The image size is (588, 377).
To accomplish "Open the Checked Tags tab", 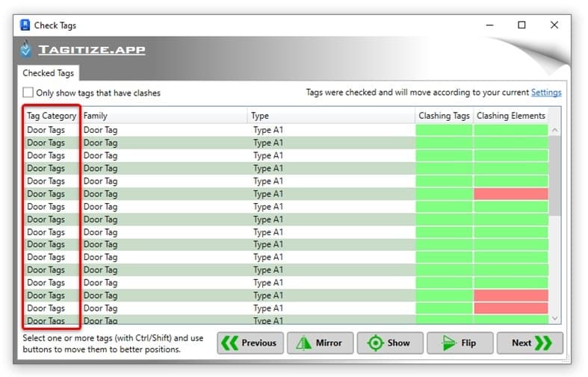I will pos(48,73).
